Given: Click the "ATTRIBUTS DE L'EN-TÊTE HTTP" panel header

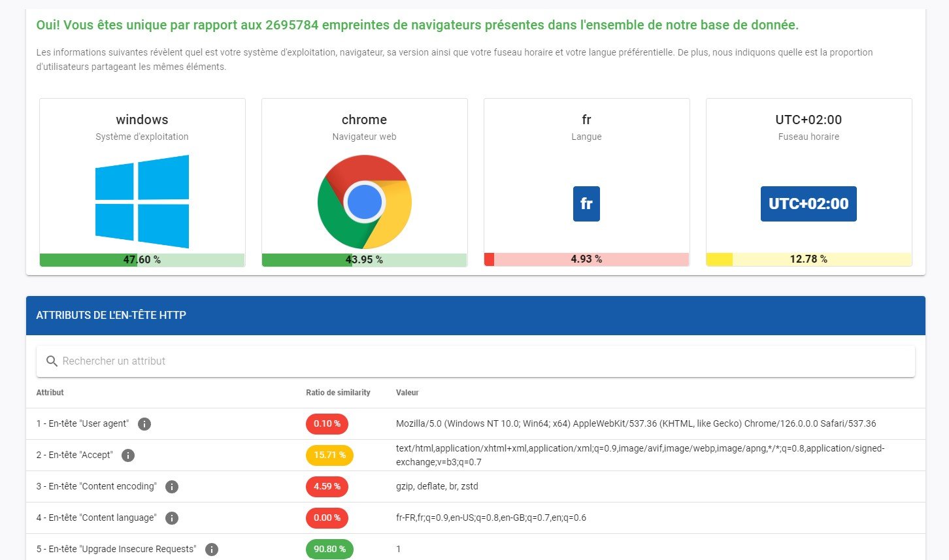Looking at the screenshot, I should 476,316.
